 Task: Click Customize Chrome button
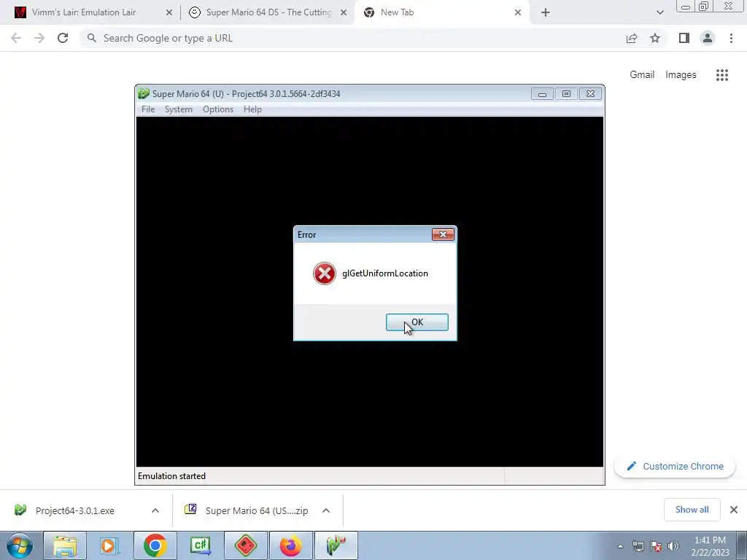(675, 466)
